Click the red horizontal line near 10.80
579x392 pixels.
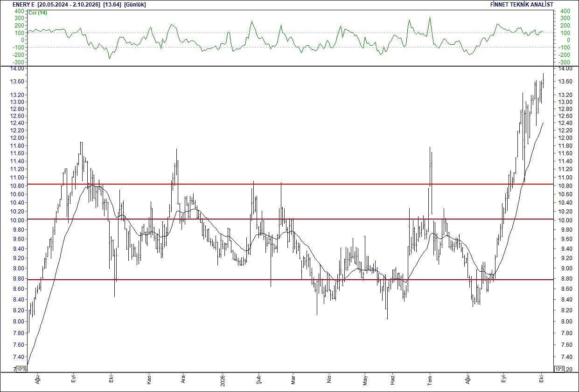(289, 184)
